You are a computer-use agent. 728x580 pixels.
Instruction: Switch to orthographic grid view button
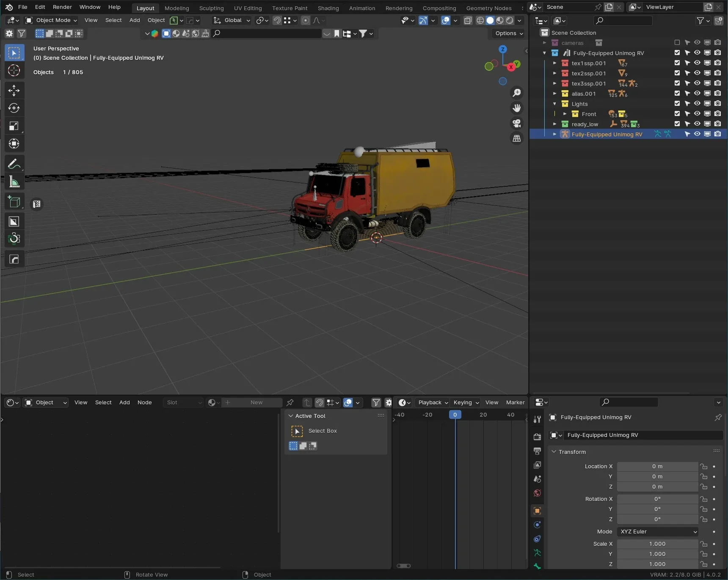point(517,138)
